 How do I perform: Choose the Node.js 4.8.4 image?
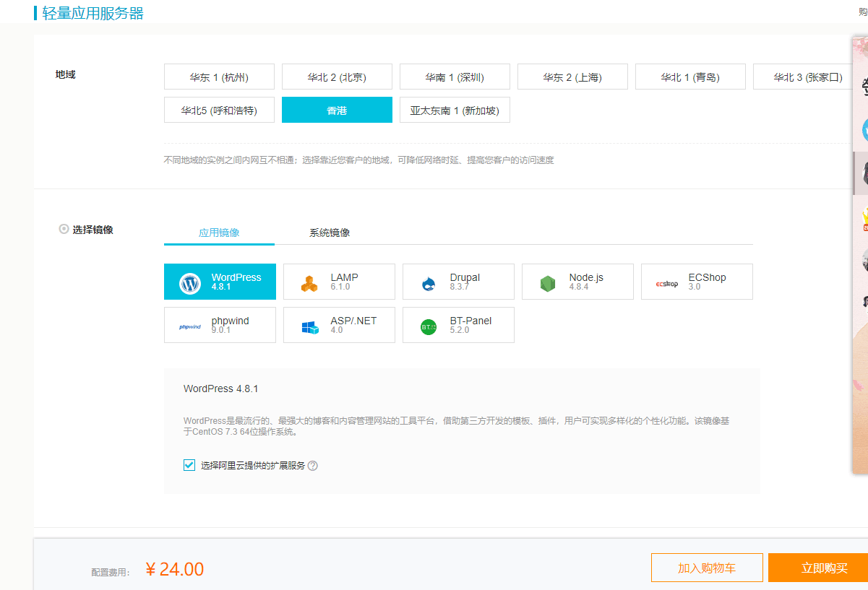[x=577, y=282]
